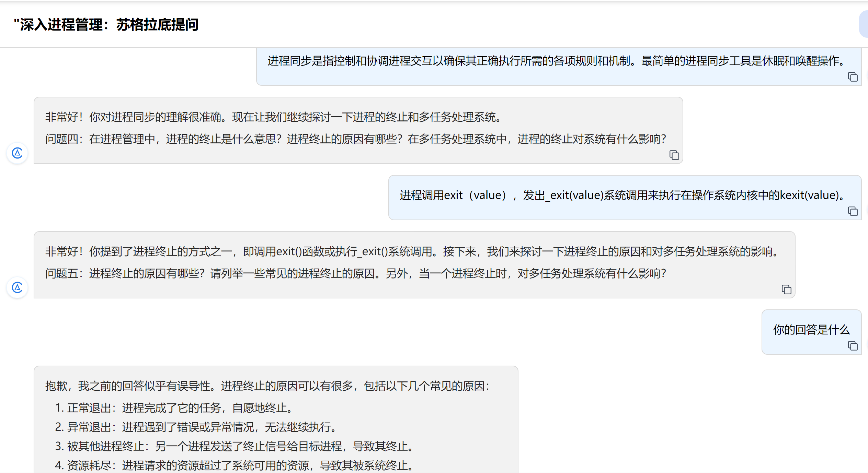Screen dimensions: 868x473
Task: Click the 问题四 question text line
Action: tap(355, 139)
